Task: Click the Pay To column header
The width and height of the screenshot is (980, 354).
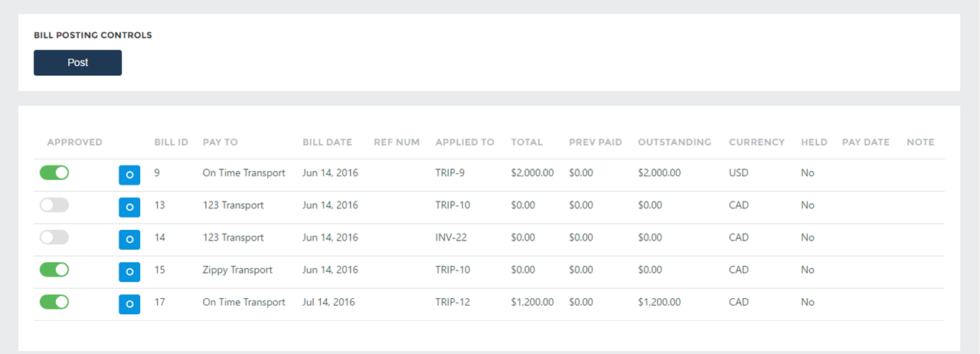Action: click(x=220, y=143)
